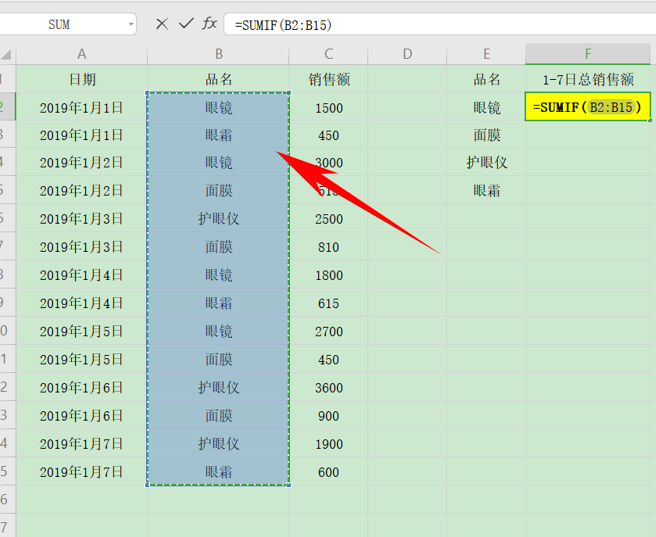Open the Name Box dropdown arrow
The image size is (656, 537).
[x=131, y=24]
